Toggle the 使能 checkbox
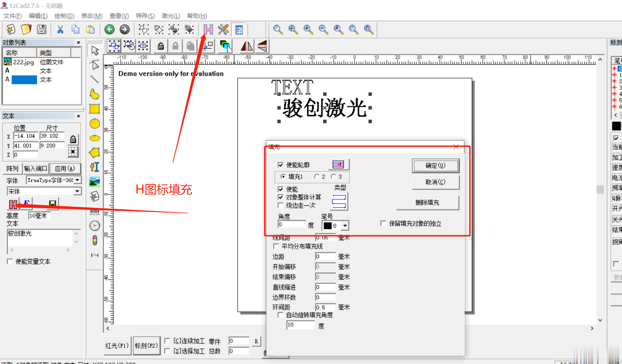Viewport: 622px width, 364px height. coord(280,189)
